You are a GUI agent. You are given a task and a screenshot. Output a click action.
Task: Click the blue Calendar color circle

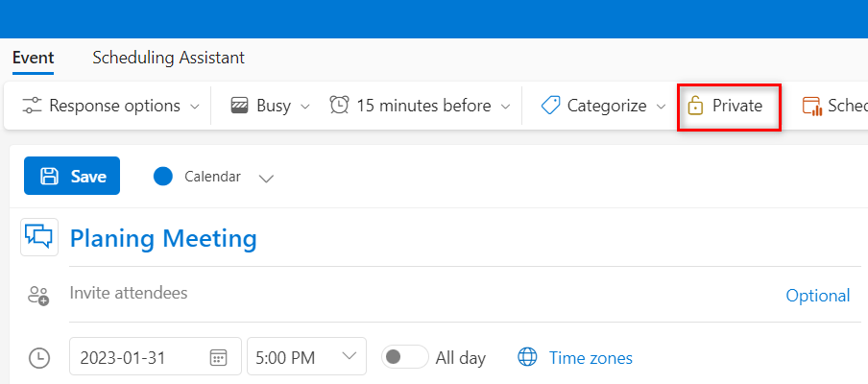pyautogui.click(x=163, y=177)
